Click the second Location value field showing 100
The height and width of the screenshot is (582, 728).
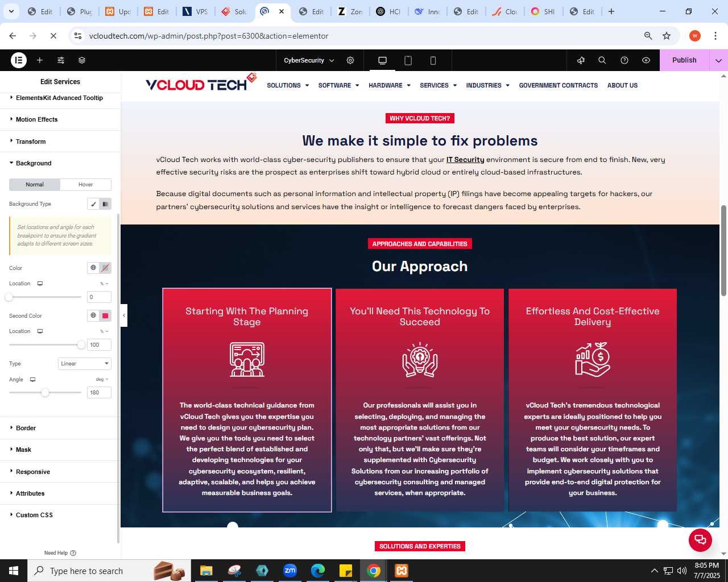[x=99, y=344]
